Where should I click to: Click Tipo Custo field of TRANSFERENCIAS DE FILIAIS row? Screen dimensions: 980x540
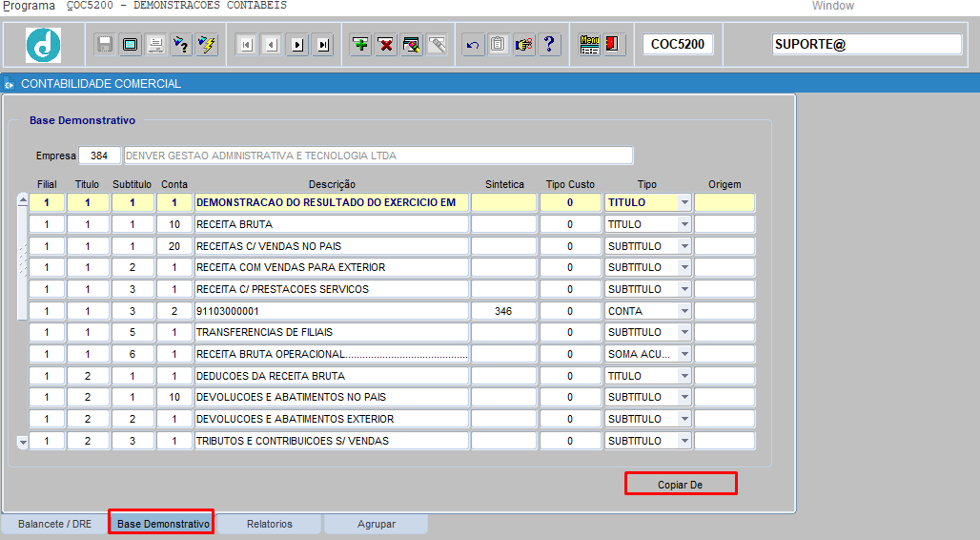570,332
